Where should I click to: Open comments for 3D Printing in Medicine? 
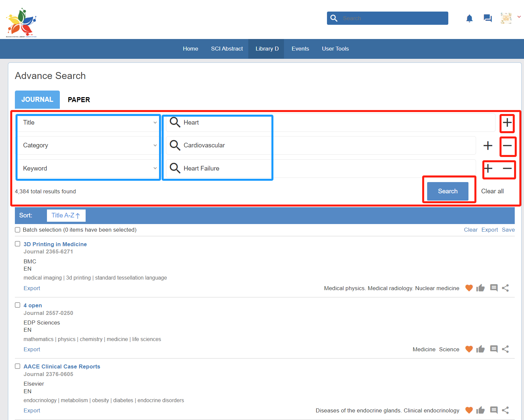click(494, 288)
